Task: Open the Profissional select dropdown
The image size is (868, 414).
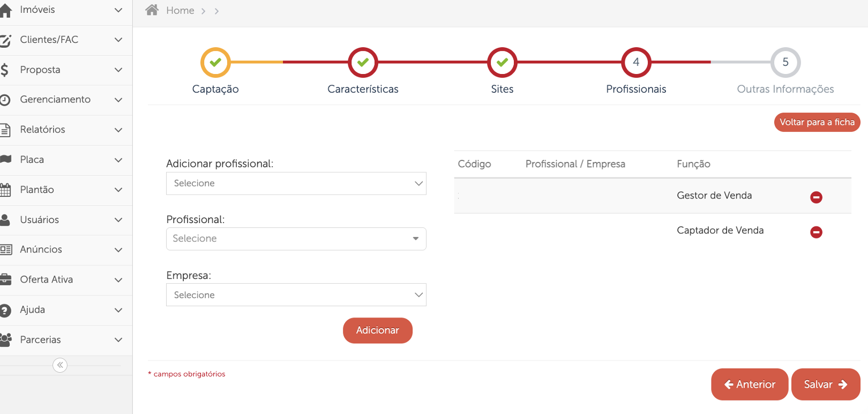Action: [x=296, y=239]
